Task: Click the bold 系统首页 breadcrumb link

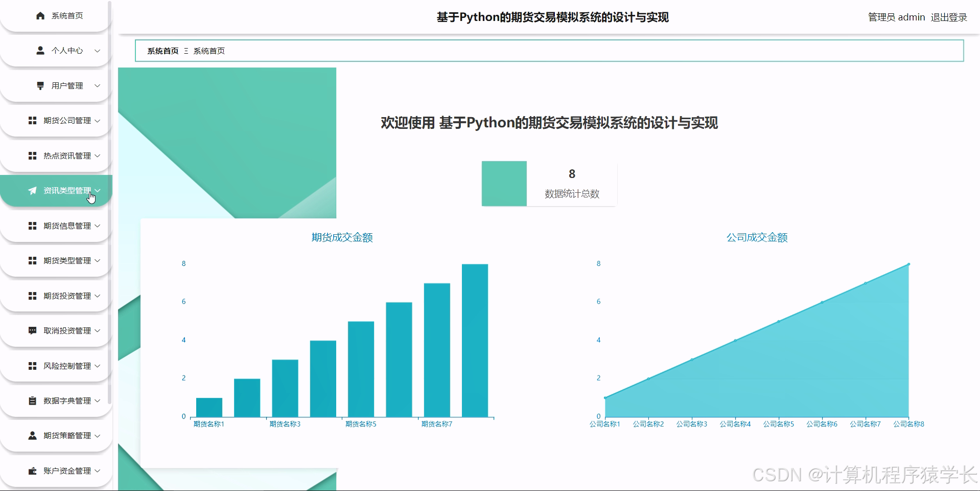Action: (x=163, y=51)
